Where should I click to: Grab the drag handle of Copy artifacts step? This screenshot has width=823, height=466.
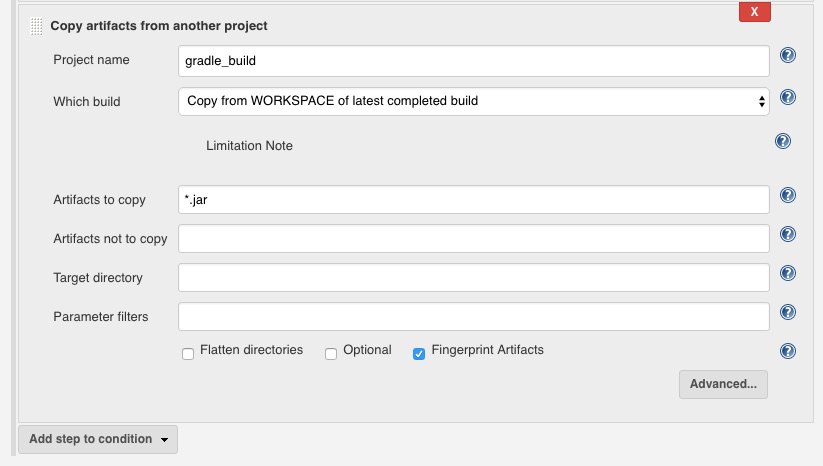click(36, 26)
